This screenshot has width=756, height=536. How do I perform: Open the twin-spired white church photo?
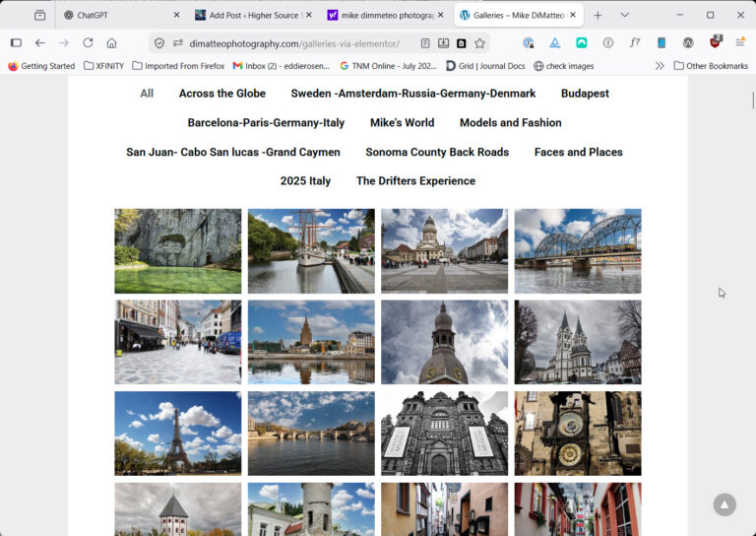(x=578, y=342)
